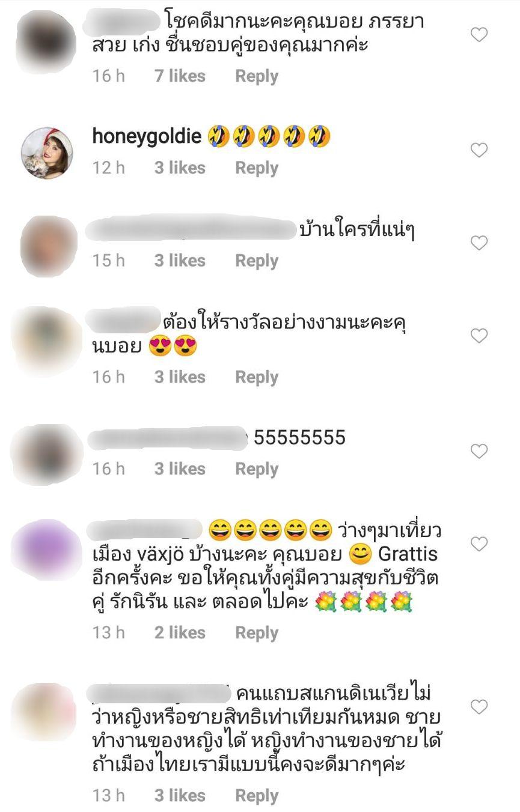View 2 likes on växjö comment

[x=180, y=633]
